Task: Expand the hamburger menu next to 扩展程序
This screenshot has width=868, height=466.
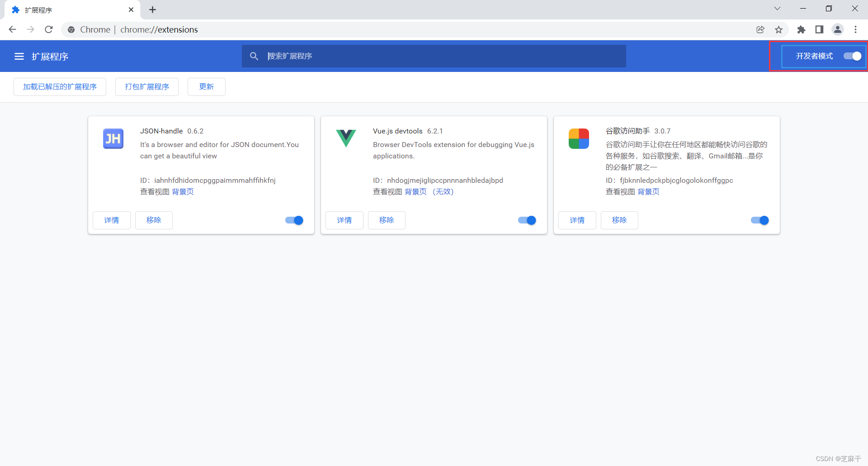Action: click(x=19, y=56)
